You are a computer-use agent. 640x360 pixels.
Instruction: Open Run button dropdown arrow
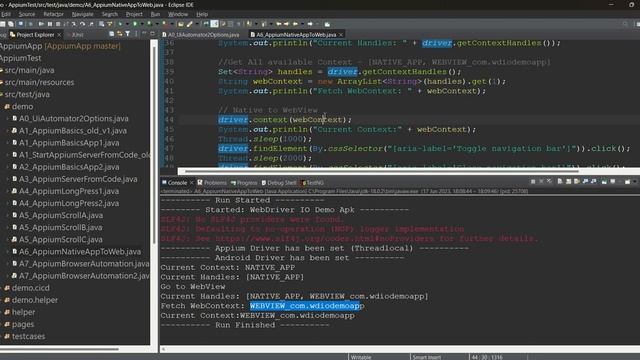coord(142,24)
